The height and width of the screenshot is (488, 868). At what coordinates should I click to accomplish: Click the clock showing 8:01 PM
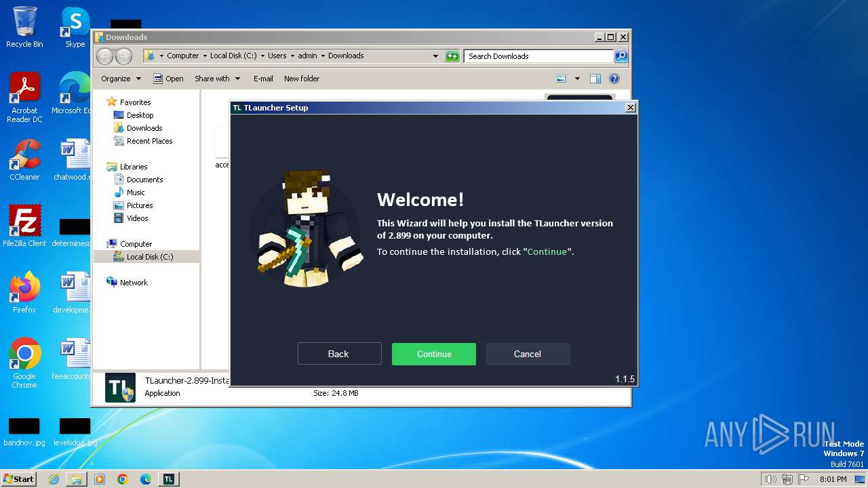pyautogui.click(x=833, y=479)
